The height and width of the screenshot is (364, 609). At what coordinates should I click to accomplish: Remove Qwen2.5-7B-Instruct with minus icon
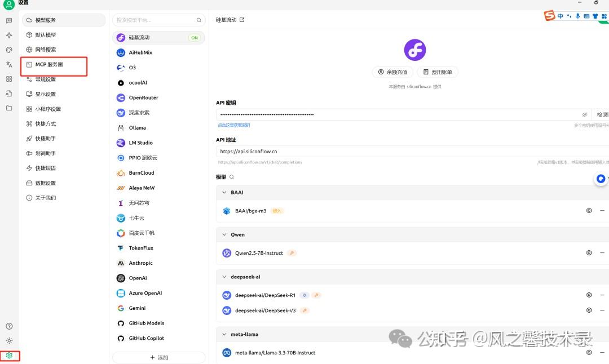[602, 252]
